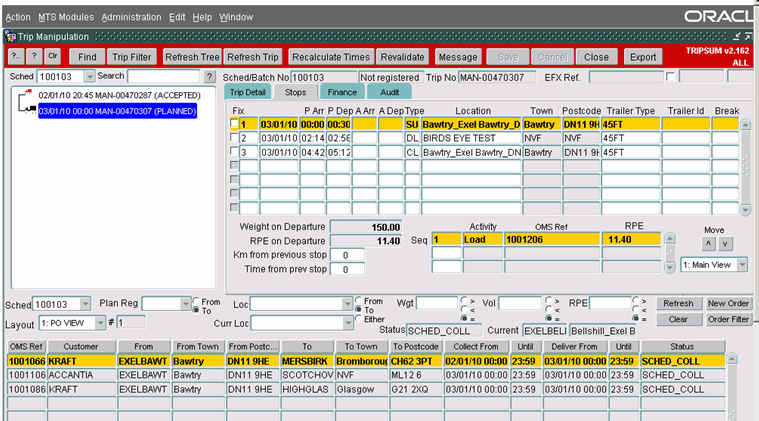The image size is (759, 421).
Task: Click the Recalculate Times button
Action: point(331,57)
